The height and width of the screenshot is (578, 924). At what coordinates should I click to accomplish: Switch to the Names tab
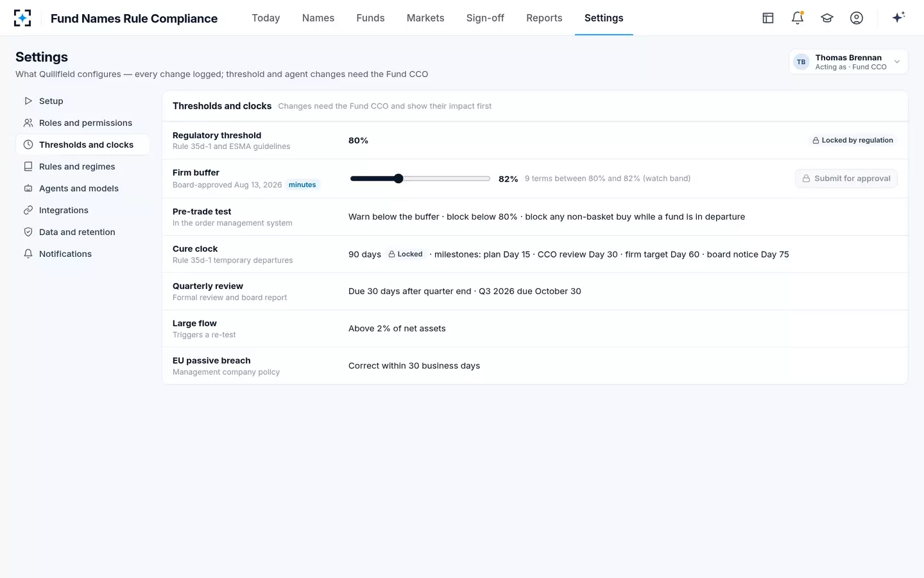click(318, 18)
